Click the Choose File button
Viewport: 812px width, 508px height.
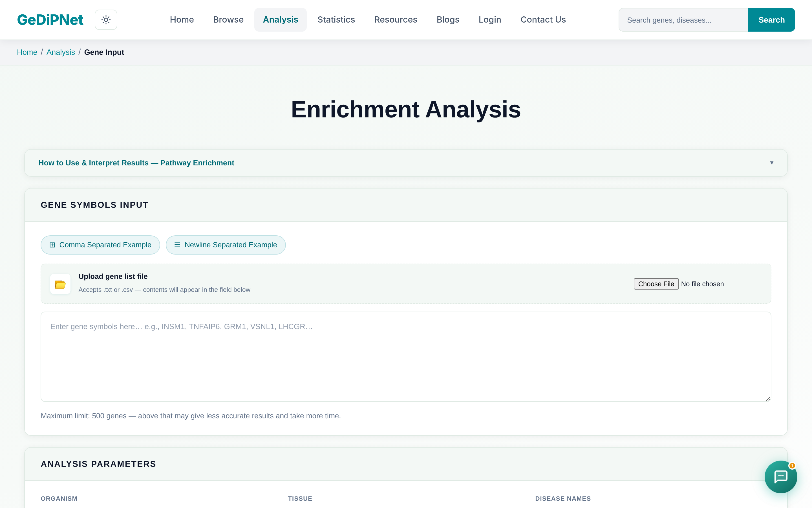pyautogui.click(x=656, y=284)
